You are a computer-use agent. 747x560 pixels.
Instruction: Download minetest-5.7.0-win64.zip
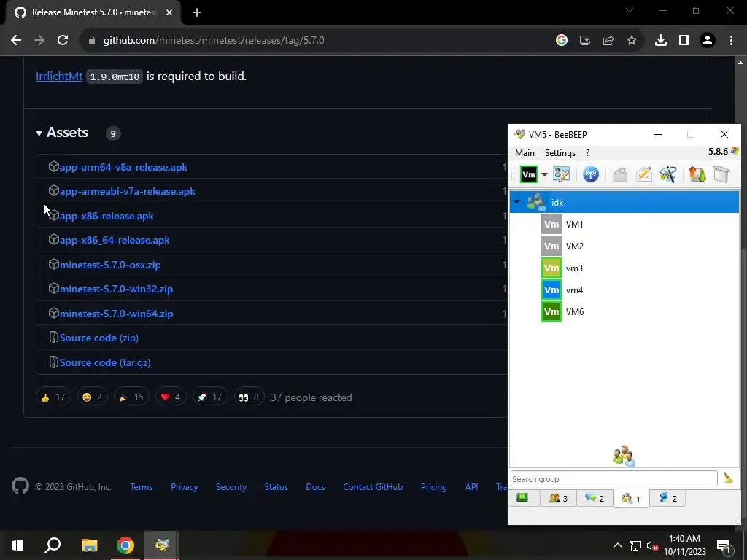pyautogui.click(x=116, y=314)
